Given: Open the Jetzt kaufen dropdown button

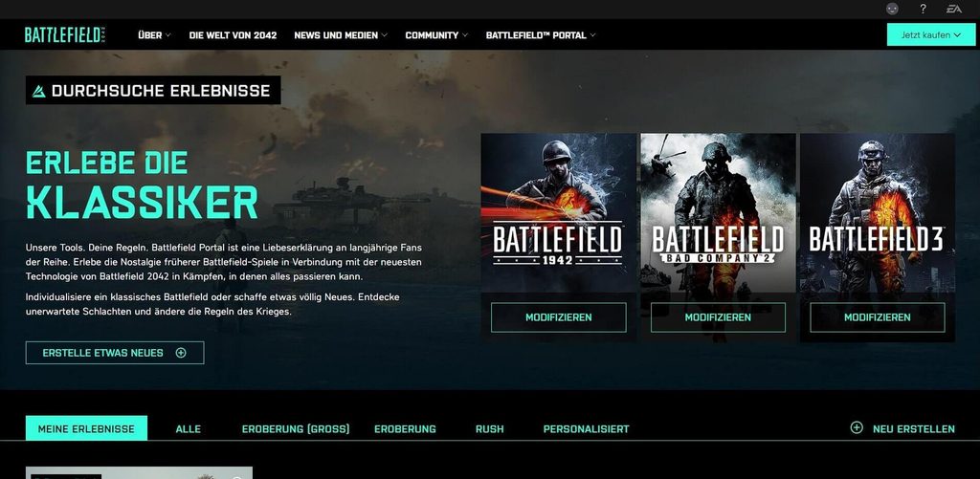Looking at the screenshot, I should click(x=930, y=35).
